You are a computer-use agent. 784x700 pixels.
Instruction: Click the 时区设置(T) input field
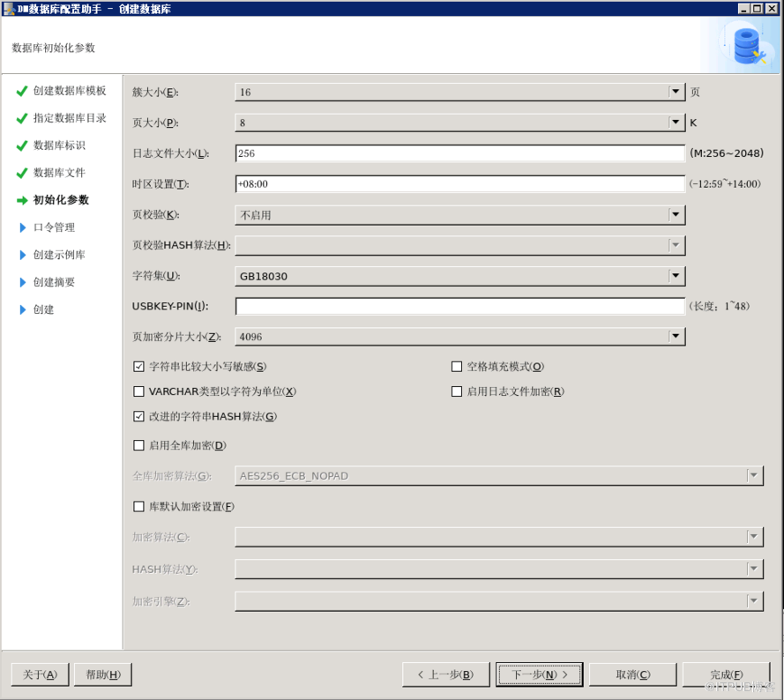460,184
